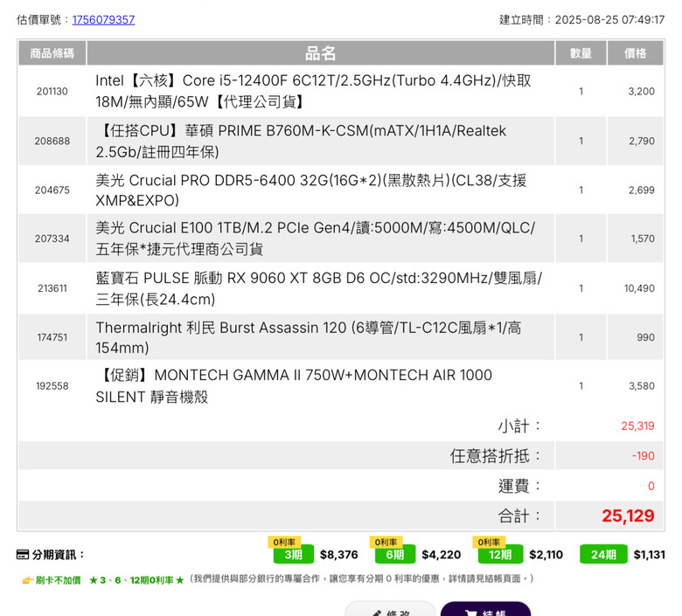Image resolution: width=682 pixels, height=616 pixels.
Task: Click the $4,220 installment amount
Action: [441, 555]
